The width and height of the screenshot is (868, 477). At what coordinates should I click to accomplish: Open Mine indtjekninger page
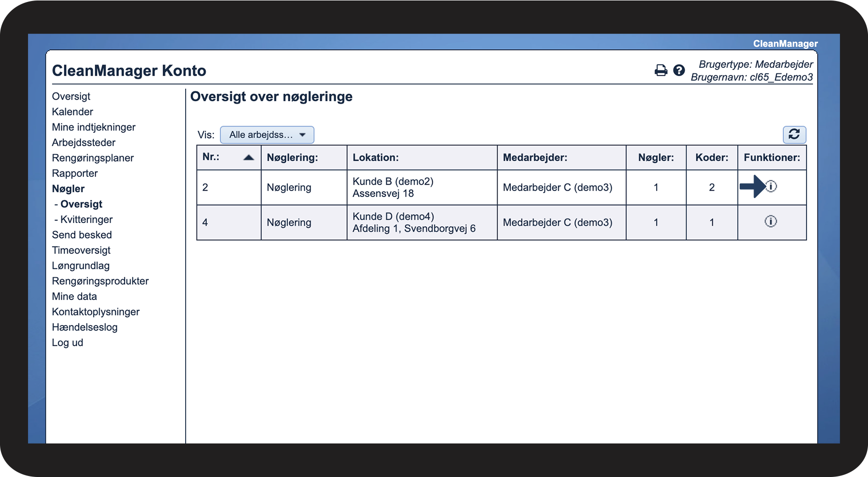coord(93,127)
